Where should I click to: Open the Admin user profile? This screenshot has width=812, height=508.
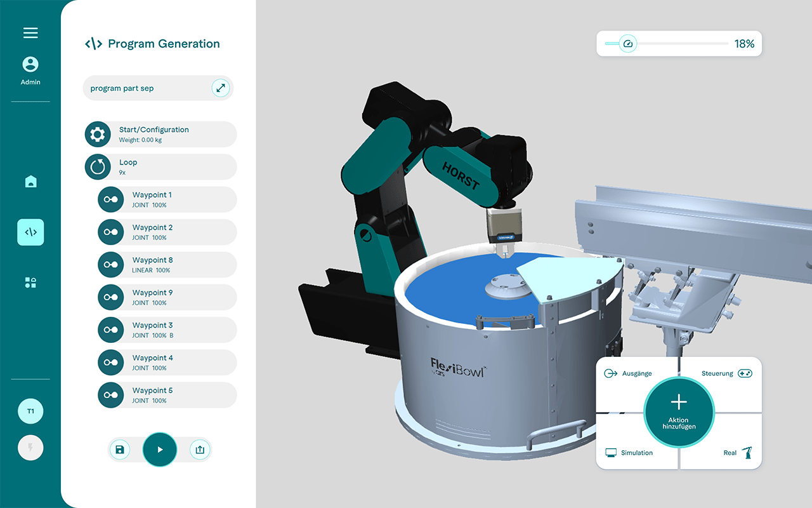pos(30,70)
